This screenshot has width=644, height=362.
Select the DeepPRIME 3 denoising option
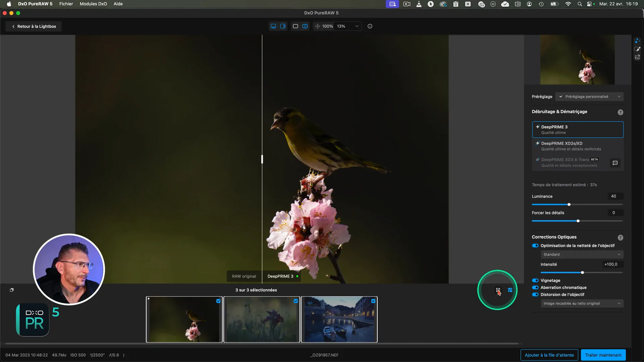(578, 129)
